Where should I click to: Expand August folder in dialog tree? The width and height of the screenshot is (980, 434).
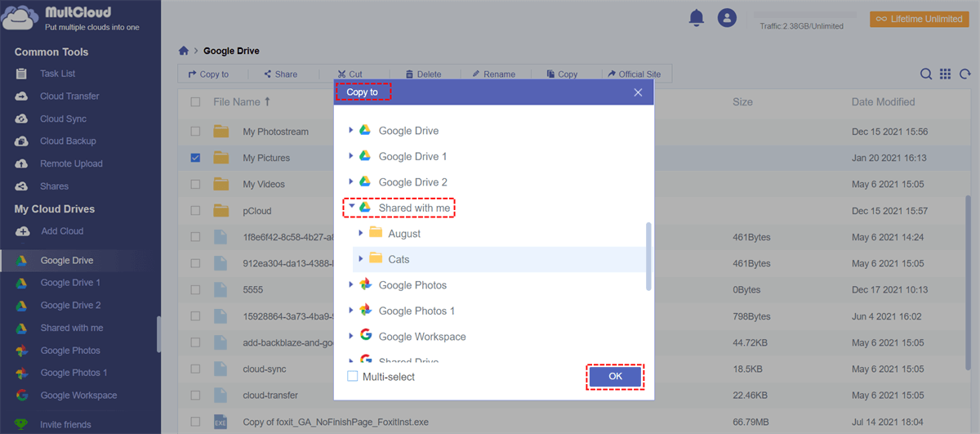coord(361,233)
